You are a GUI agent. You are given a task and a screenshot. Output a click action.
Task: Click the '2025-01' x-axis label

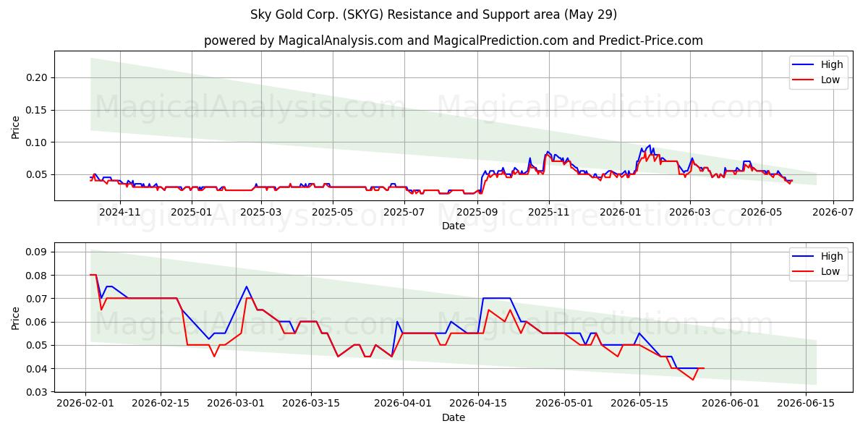pos(191,212)
